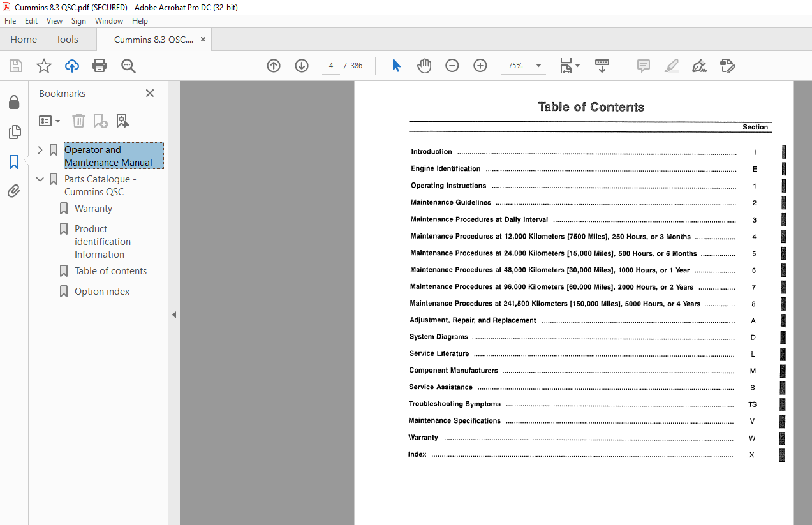Expand Operator and Maintenance Manual bookmark
The image size is (812, 525).
(x=41, y=150)
